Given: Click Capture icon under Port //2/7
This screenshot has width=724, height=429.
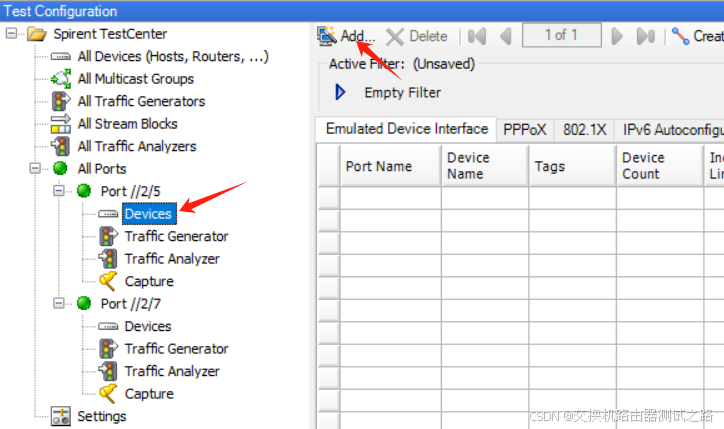Looking at the screenshot, I should coord(108,393).
